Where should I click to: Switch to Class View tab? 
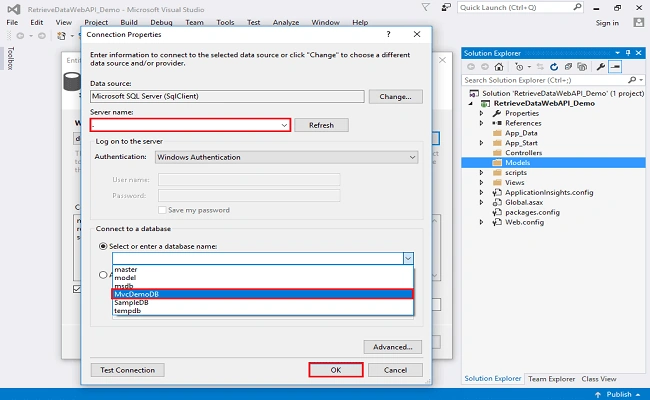point(599,379)
